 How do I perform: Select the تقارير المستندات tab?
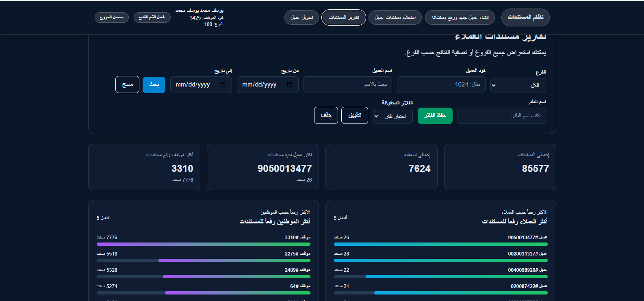coord(344,17)
